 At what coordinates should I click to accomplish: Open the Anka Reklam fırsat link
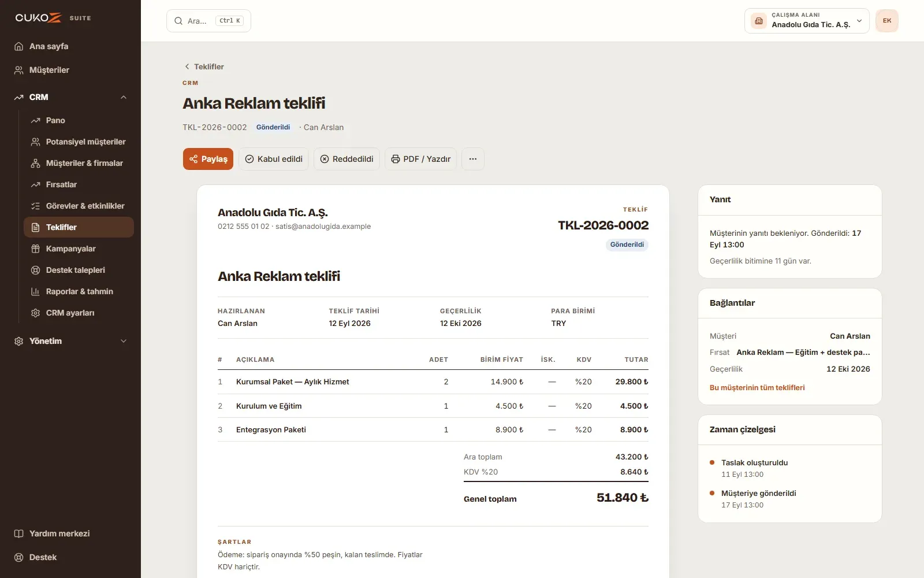tap(803, 352)
